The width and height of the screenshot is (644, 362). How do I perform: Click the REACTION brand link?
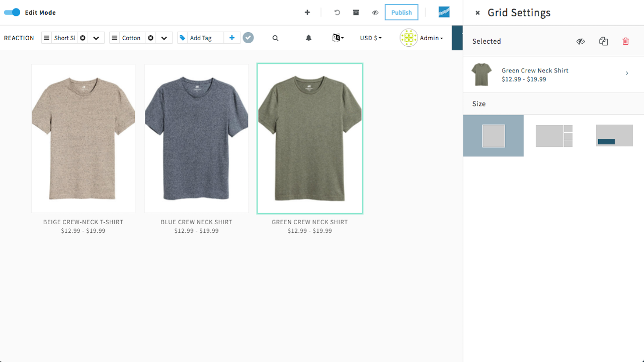19,38
